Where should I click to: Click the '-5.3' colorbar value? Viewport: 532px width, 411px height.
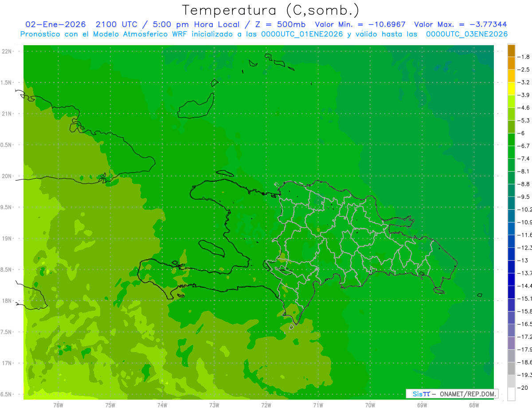[524, 121]
